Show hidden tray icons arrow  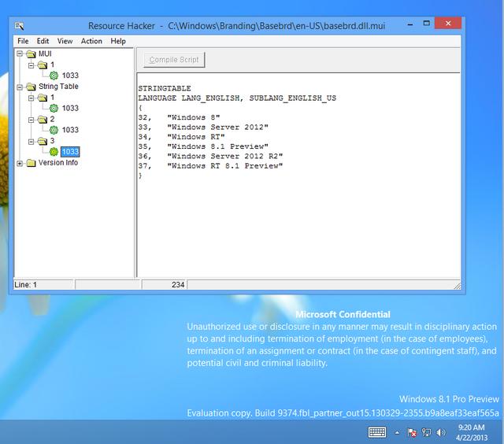point(396,432)
